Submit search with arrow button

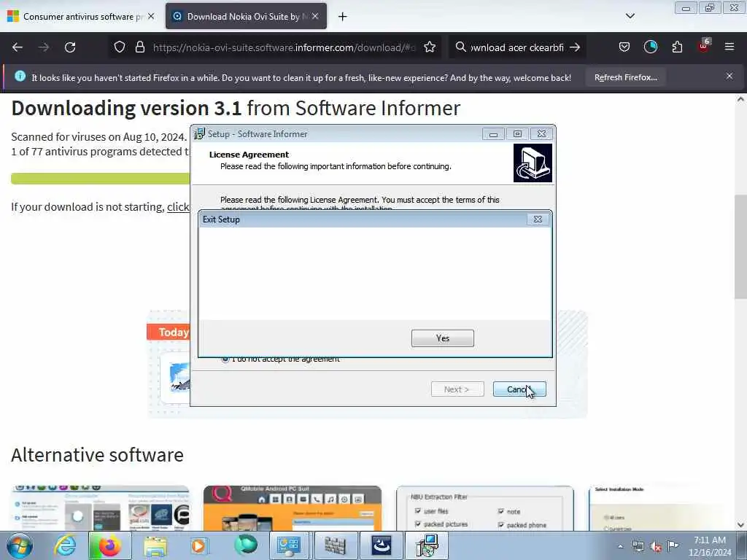[575, 47]
